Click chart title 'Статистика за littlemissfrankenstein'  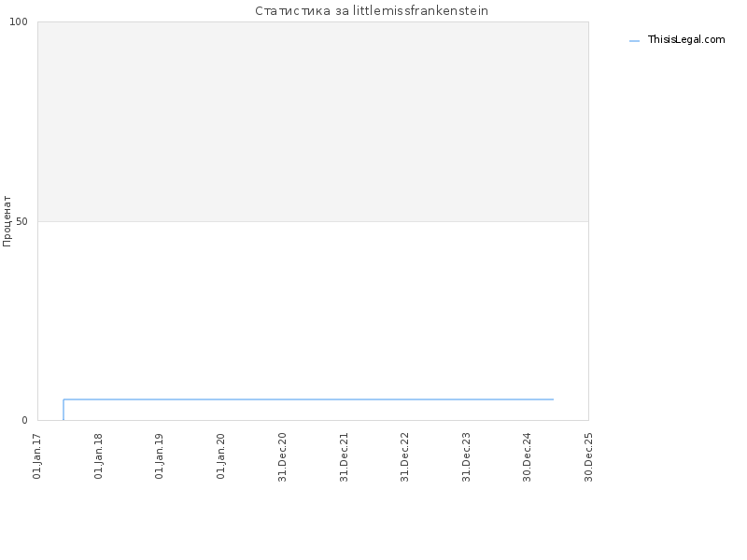click(x=372, y=11)
